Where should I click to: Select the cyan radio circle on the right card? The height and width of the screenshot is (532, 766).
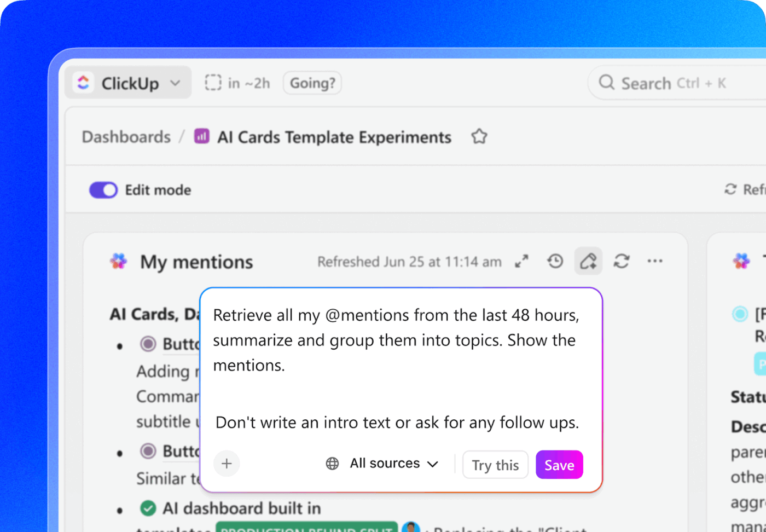[740, 314]
